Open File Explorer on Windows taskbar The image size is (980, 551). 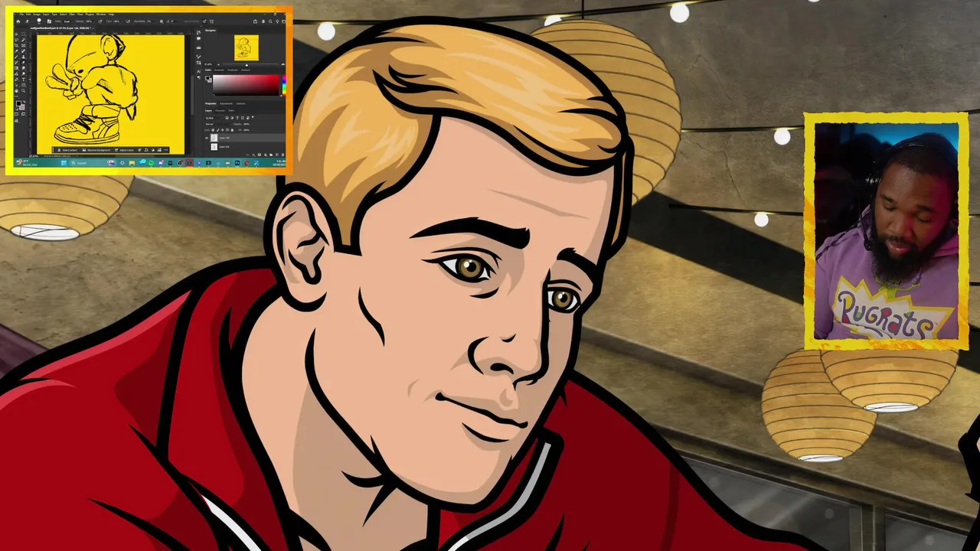click(x=132, y=163)
